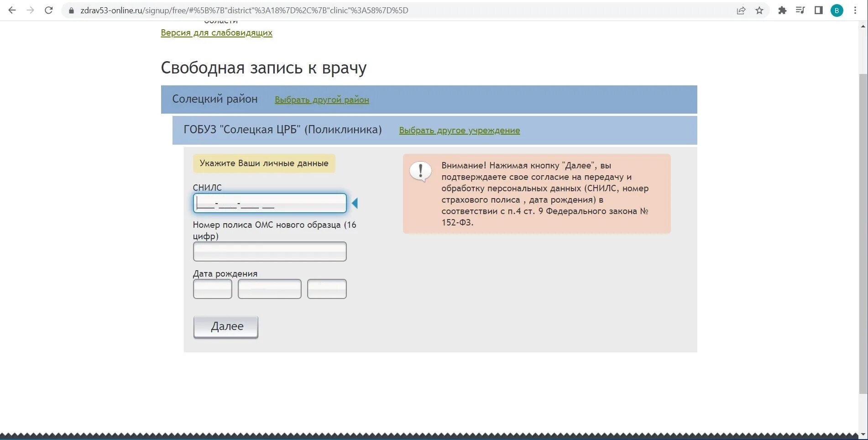
Task: Click Солецкий район label
Action: [x=215, y=99]
